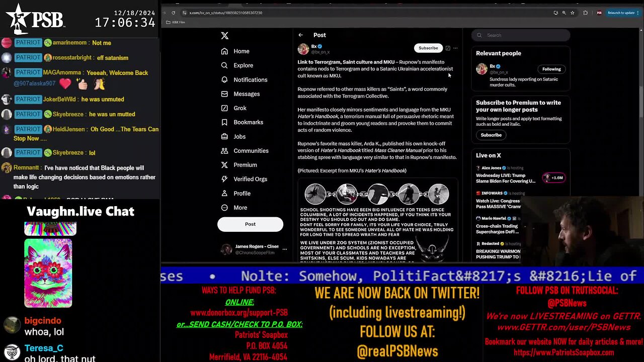Open the Hater's Handbook excerpt image
The image size is (644, 362).
378,221
